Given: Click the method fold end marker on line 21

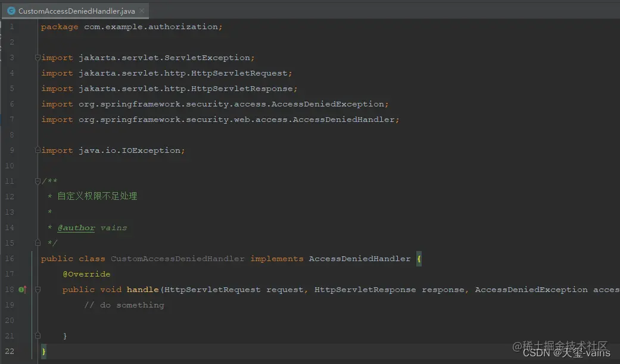Looking at the screenshot, I should [38, 335].
